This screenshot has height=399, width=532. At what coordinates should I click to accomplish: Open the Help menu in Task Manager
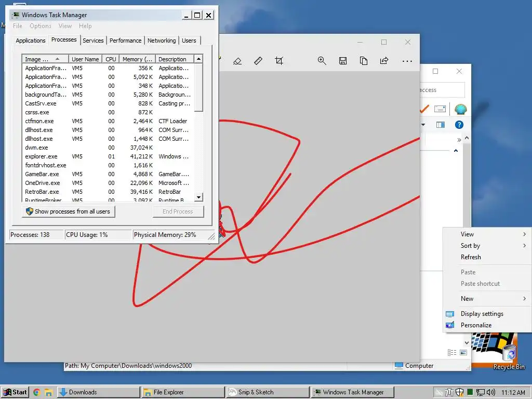point(85,26)
